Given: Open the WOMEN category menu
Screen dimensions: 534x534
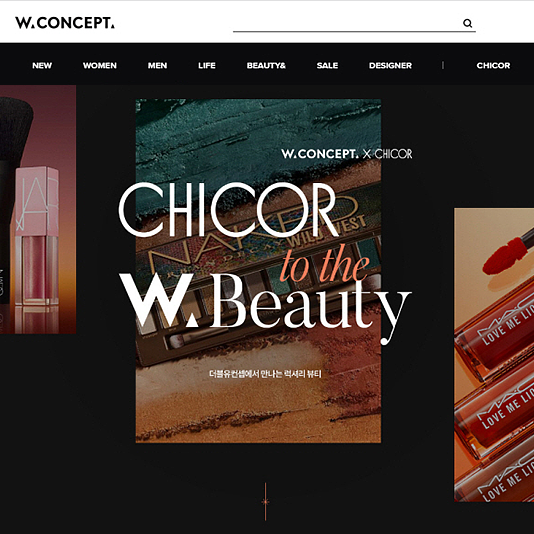Looking at the screenshot, I should [99, 65].
